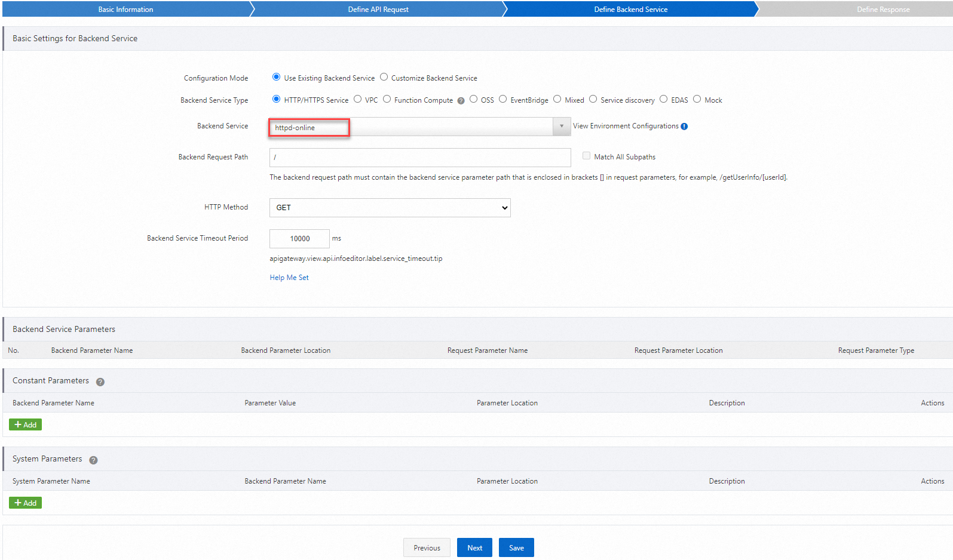This screenshot has width=953, height=560.
Task: Choose EventBridge backend service type
Action: coord(502,99)
